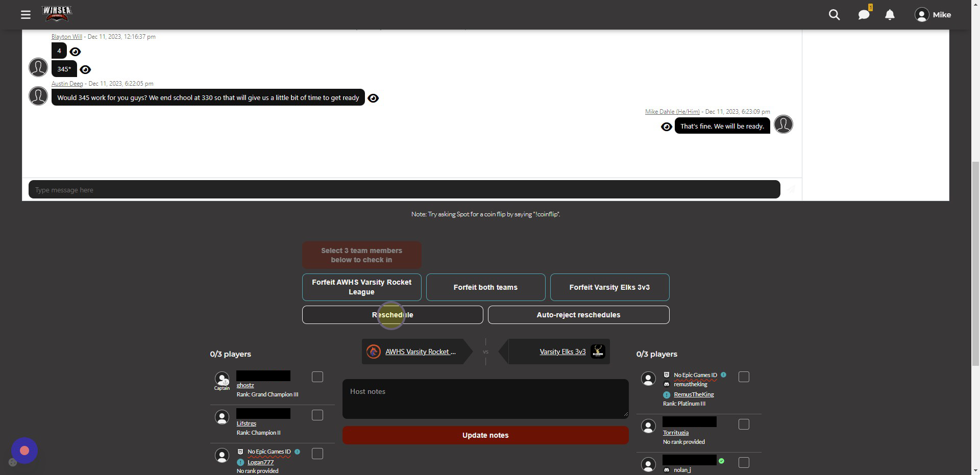Open Blayton Will's profile link
This screenshot has height=475, width=980.
tap(67, 37)
